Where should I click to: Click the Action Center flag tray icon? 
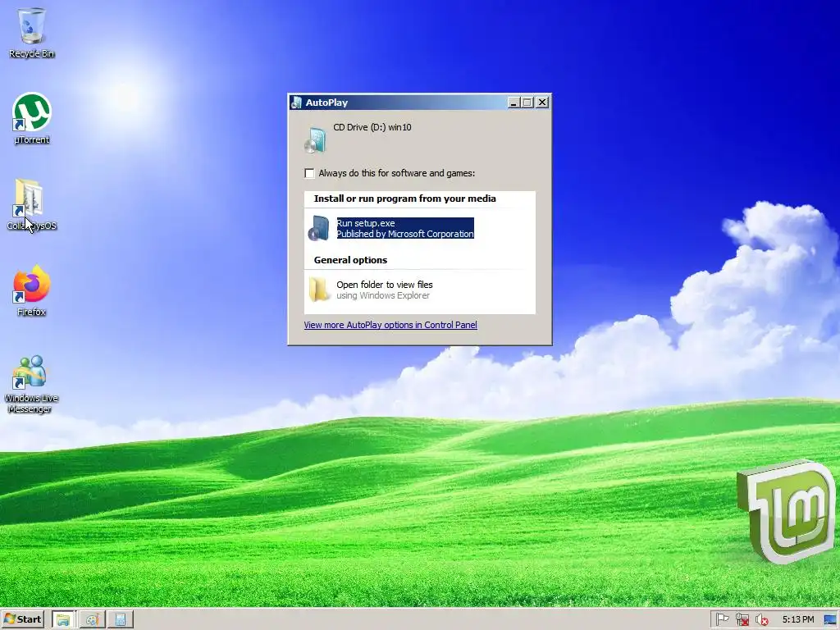coord(722,619)
